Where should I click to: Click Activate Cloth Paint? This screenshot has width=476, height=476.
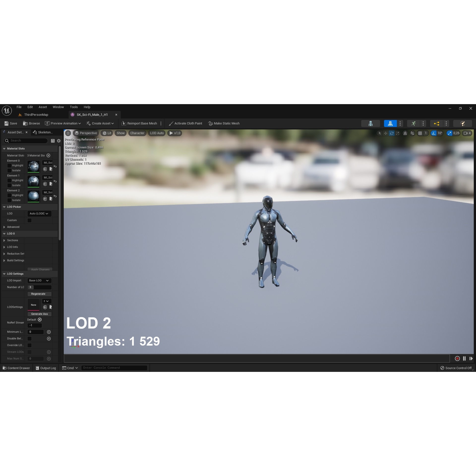185,123
